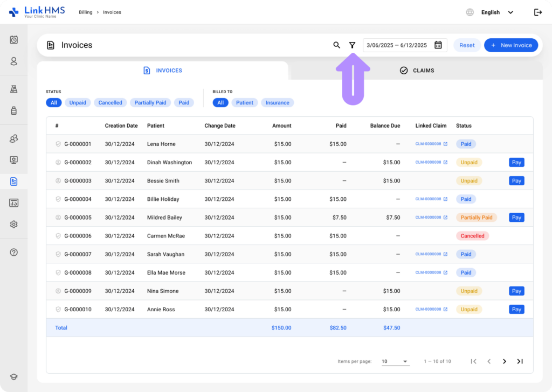Open the appointments calendar sidebar icon
This screenshot has height=392, width=552.
click(13, 40)
